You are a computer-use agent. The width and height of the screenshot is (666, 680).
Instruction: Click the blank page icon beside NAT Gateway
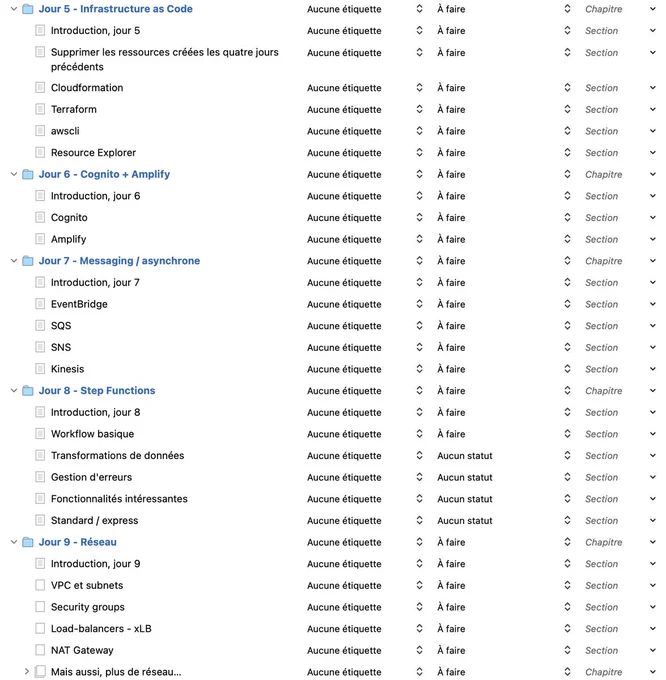tap(40, 650)
